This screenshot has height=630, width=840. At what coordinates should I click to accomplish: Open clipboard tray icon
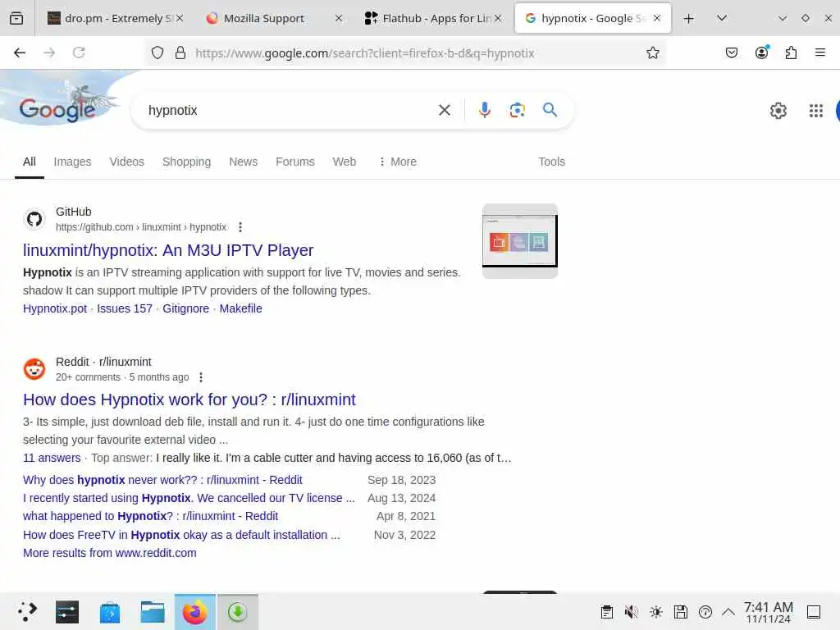(606, 612)
